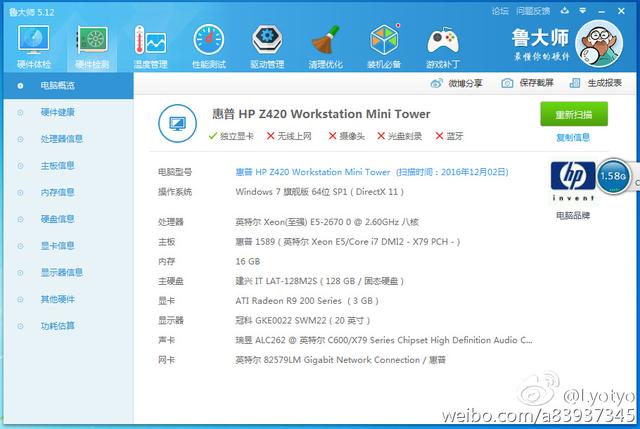Open 游戏补丁 gamepad icon

pos(442,46)
